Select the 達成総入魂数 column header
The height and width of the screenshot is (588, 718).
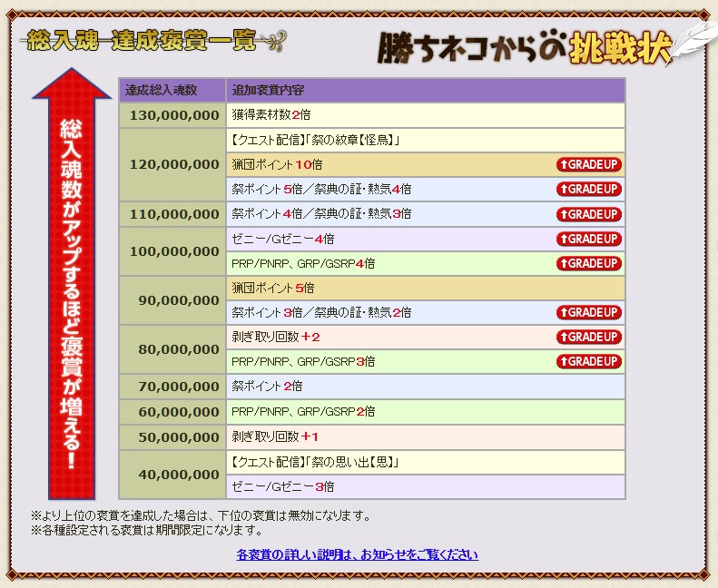[172, 90]
